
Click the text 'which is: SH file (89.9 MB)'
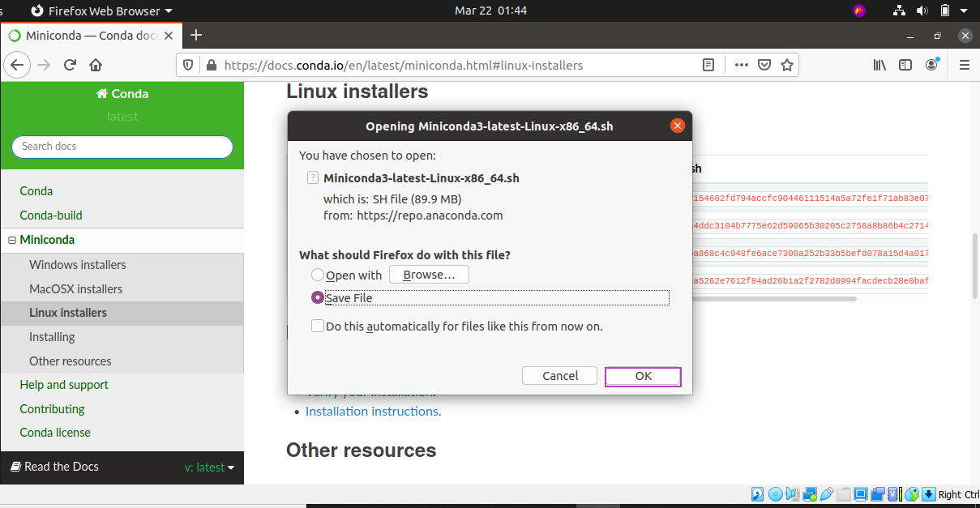392,199
